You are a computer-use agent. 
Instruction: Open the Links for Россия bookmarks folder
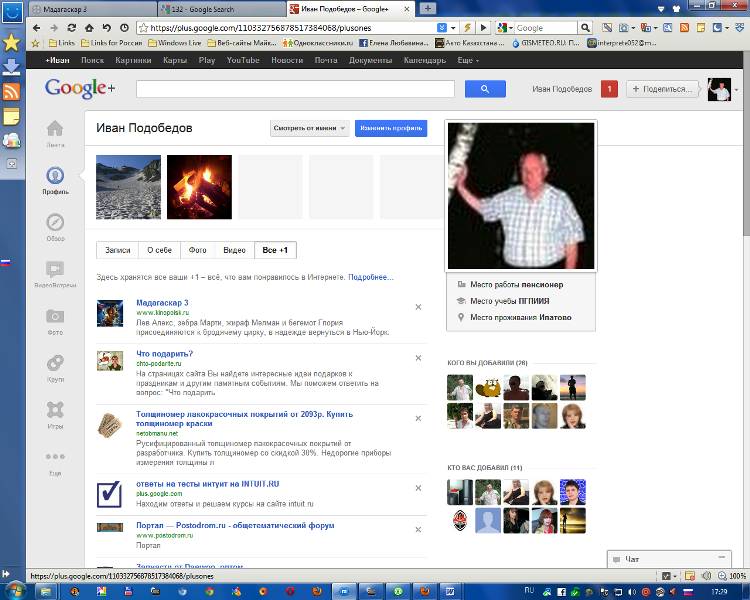(x=112, y=43)
